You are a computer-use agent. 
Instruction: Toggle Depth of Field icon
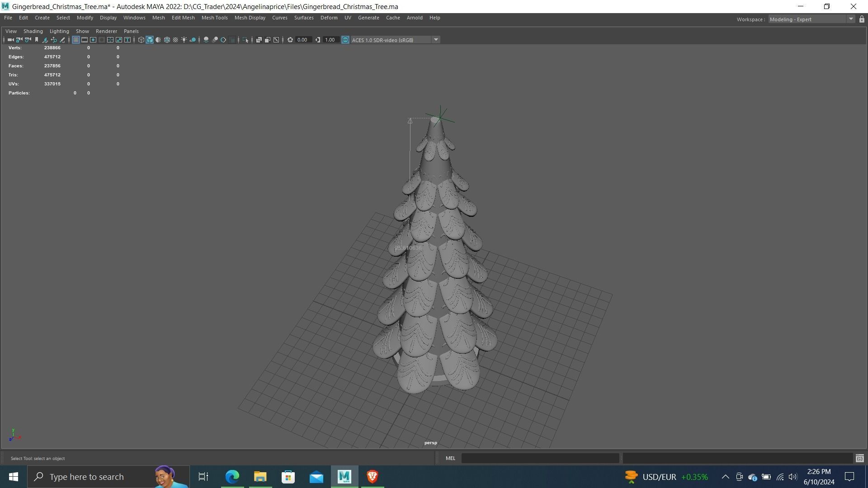tap(232, 40)
